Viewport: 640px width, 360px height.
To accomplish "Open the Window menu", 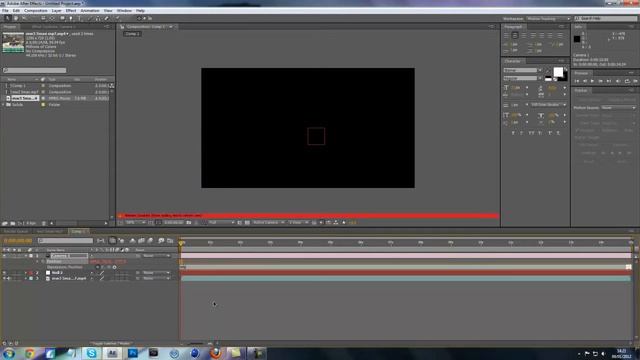I will coord(124,11).
